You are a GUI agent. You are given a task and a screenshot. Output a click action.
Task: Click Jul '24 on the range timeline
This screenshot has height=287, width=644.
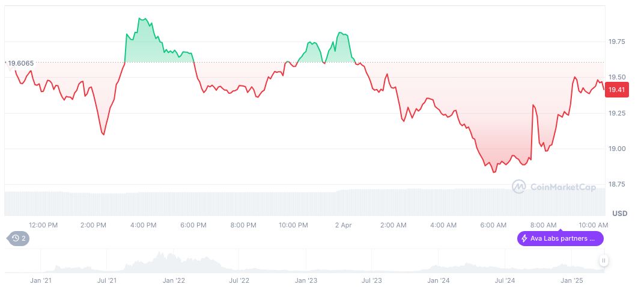(x=505, y=280)
